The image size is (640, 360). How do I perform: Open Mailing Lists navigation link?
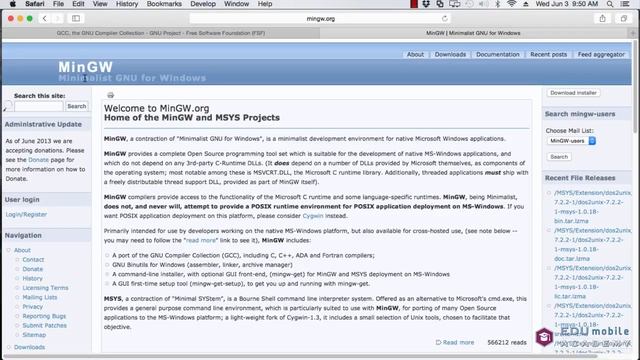(x=40, y=297)
